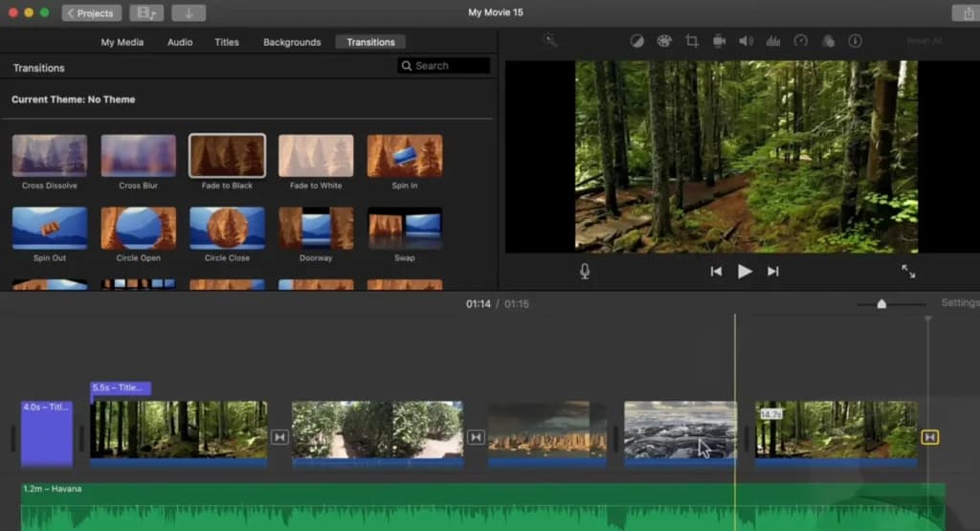Enter fullscreen playback mode
980x531 pixels.
tap(908, 271)
